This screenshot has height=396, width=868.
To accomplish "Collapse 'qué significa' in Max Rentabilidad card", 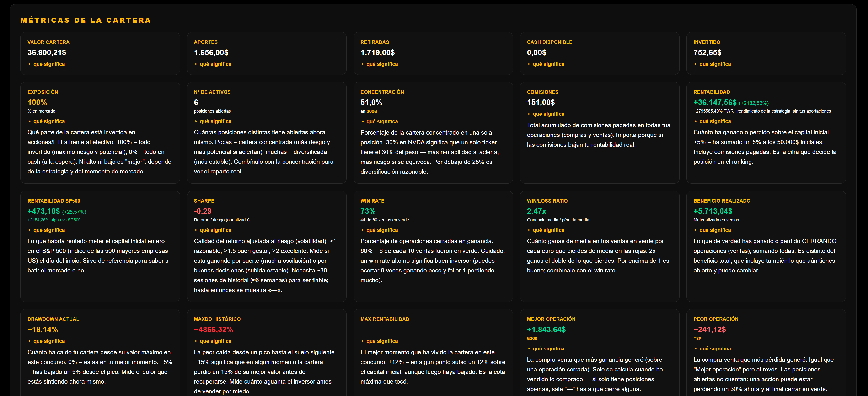I will [379, 341].
